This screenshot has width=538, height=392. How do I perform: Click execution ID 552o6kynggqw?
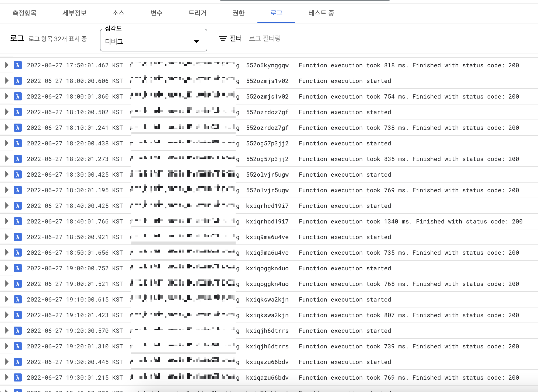(x=267, y=65)
